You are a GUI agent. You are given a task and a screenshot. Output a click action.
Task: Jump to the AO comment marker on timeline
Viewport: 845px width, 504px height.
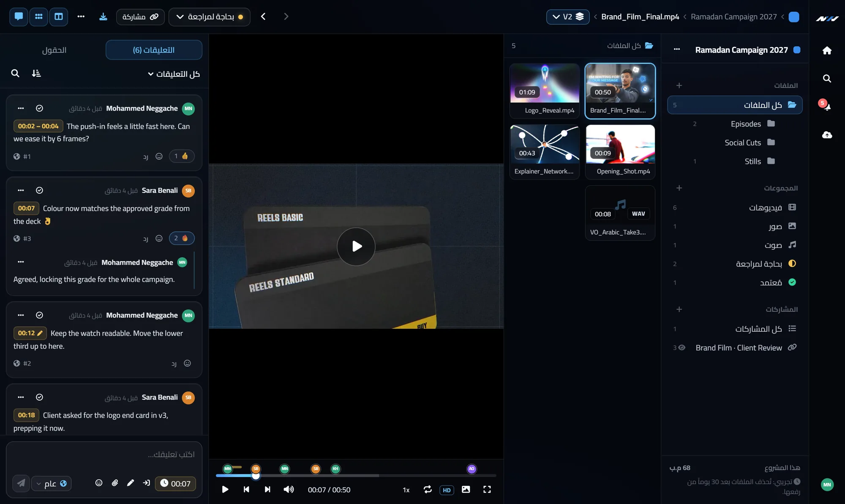[472, 469]
